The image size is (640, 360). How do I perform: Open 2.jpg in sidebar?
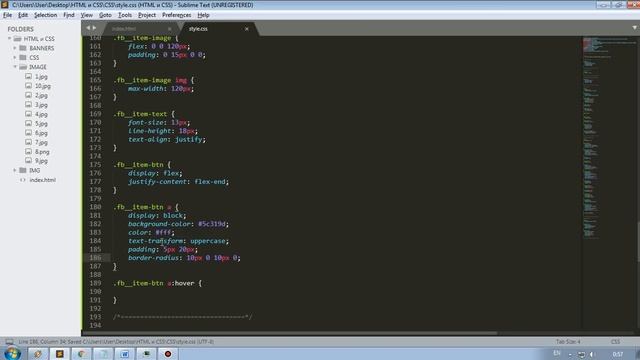pos(41,96)
